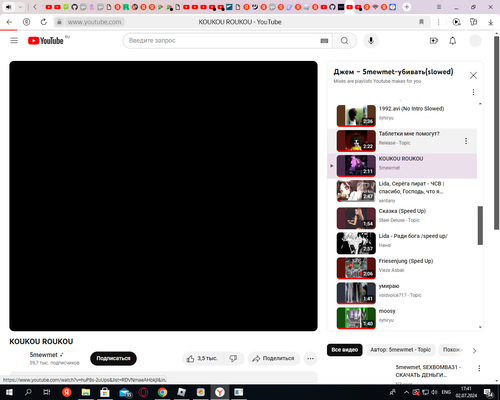This screenshot has width=500, height=400.
Task: Subscribe with the Подписаться button
Action: coord(113,358)
